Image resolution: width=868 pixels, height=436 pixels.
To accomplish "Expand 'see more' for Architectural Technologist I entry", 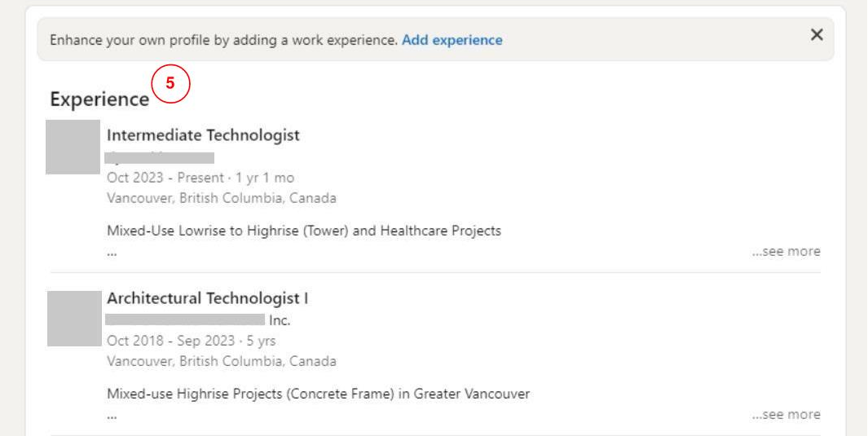I will pyautogui.click(x=786, y=414).
